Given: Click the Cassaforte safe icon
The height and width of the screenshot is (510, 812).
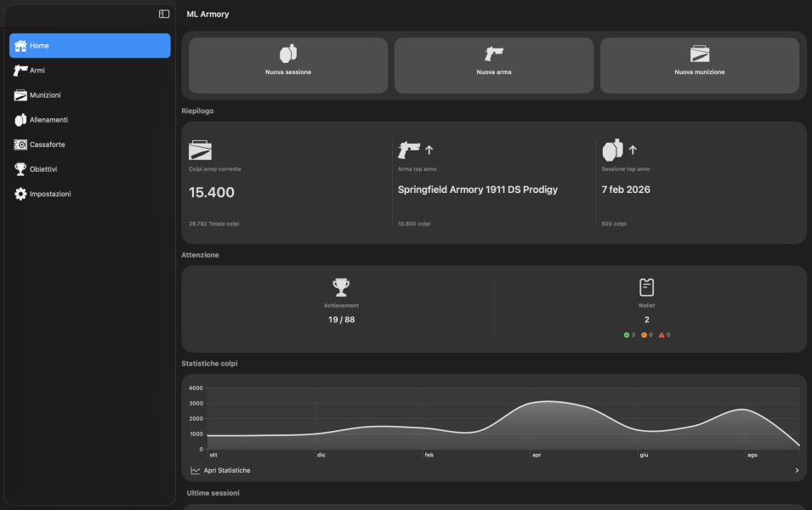Looking at the screenshot, I should 20,144.
